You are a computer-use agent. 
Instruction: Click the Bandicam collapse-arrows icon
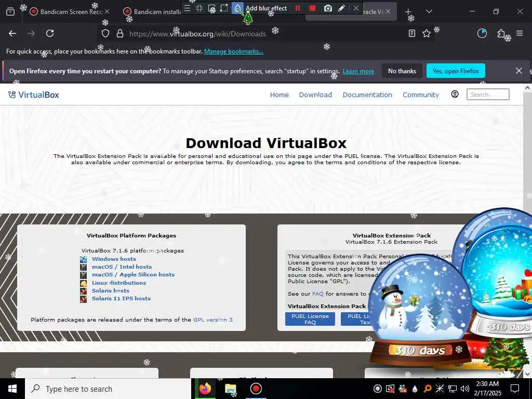[199, 8]
